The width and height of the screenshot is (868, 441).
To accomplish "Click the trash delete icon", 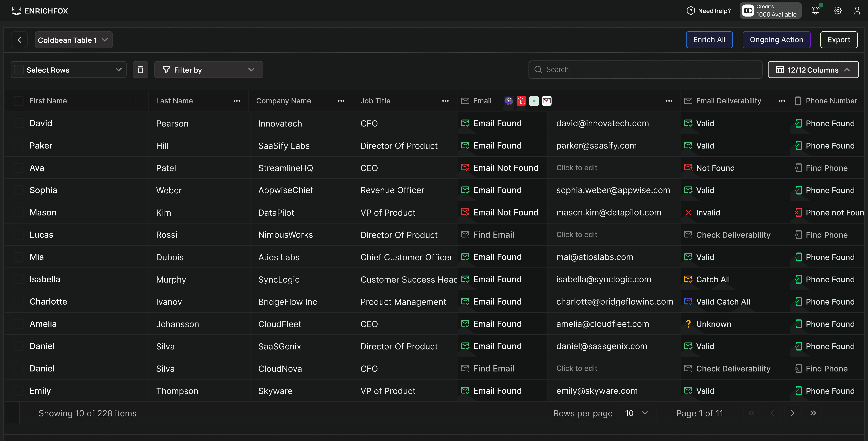I will click(x=140, y=70).
